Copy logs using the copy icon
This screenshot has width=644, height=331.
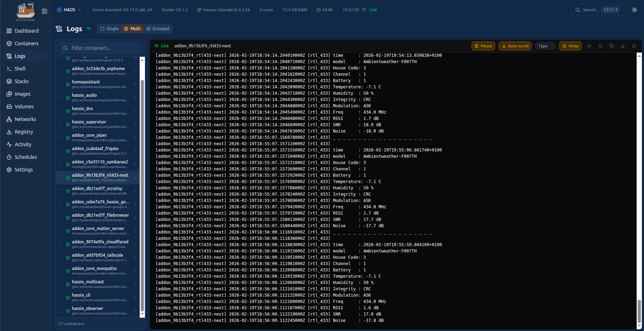pos(612,46)
